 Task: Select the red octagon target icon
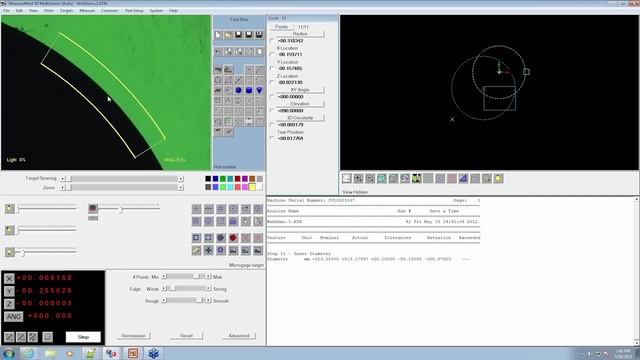[233, 238]
